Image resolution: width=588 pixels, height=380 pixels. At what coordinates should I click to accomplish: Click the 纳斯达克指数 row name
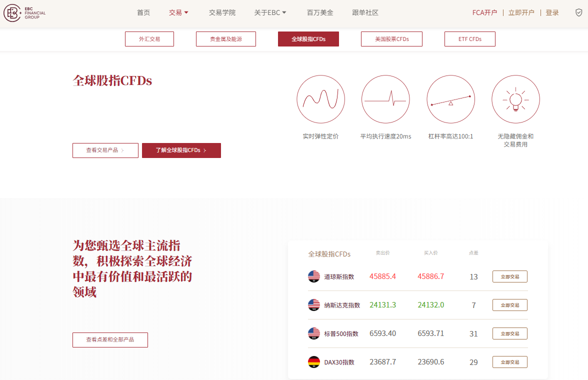pos(342,305)
